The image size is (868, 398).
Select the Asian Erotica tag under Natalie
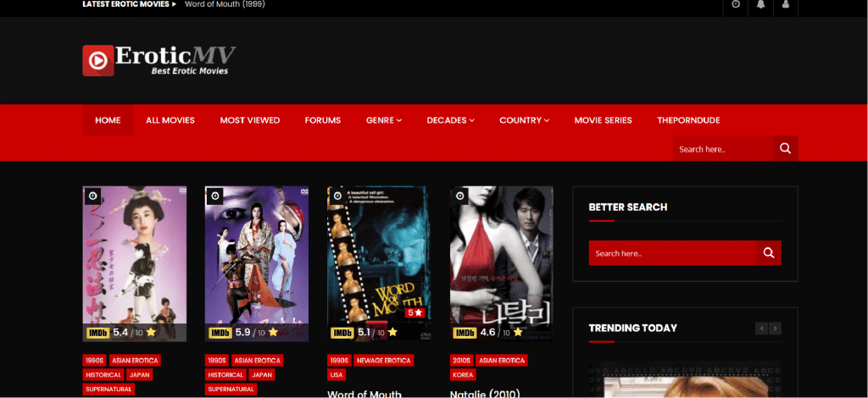click(x=502, y=361)
